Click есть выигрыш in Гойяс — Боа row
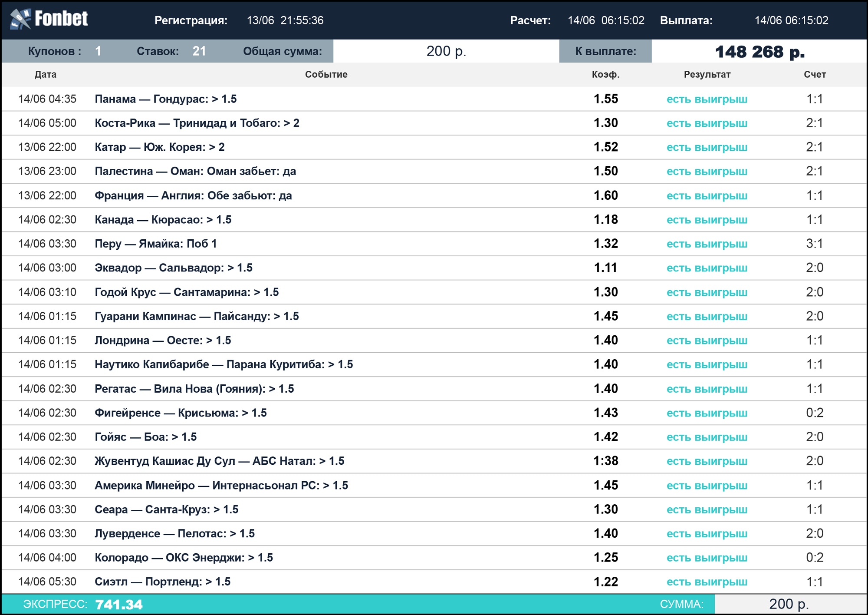Screen dimensions: 868x615 click(707, 437)
